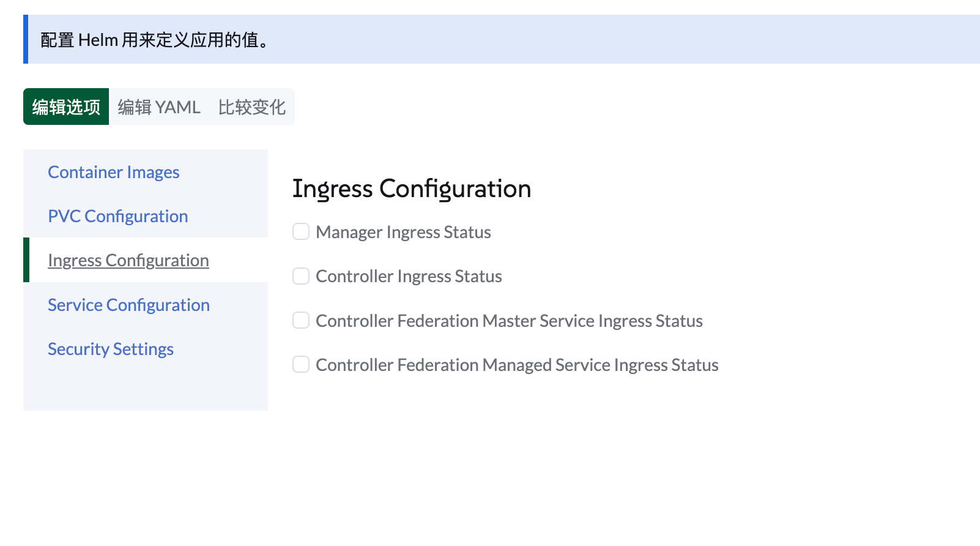Click the Controller Ingress Status label text
The width and height of the screenshot is (980, 546).
pos(409,277)
